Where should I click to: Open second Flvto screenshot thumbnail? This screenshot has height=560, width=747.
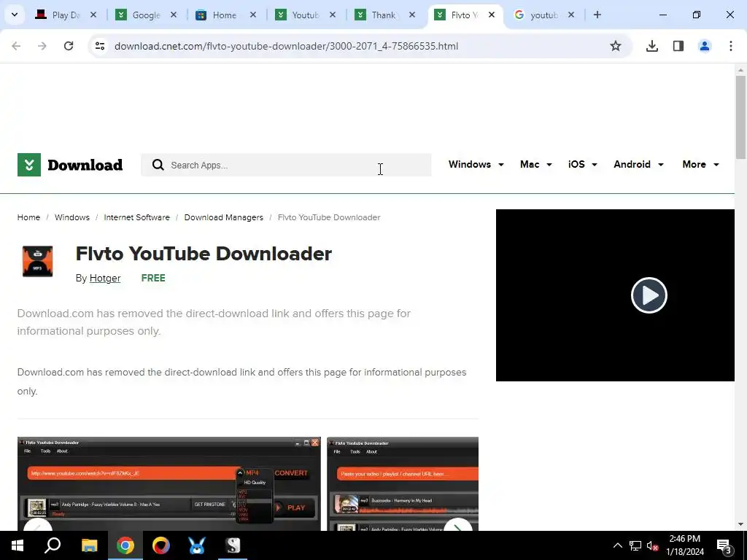(x=403, y=483)
